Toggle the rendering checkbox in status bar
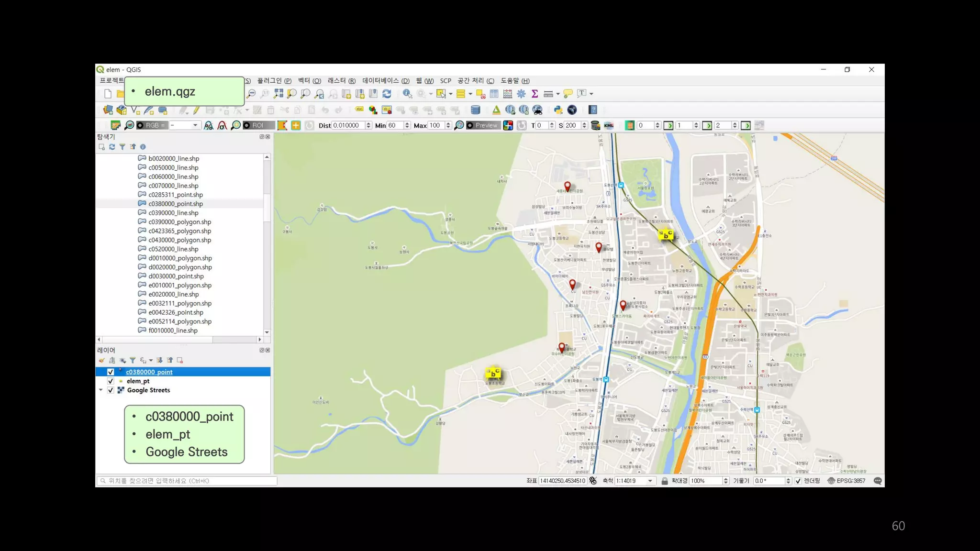The height and width of the screenshot is (551, 980). (x=798, y=481)
